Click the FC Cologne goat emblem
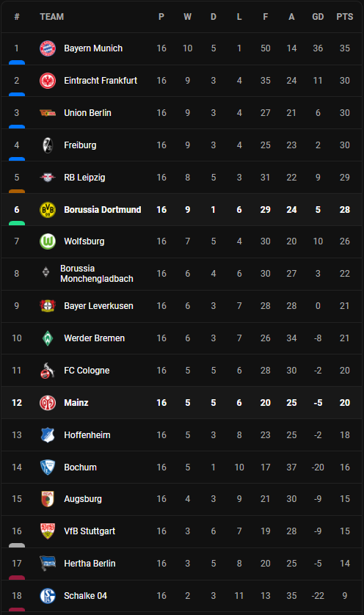 (47, 371)
